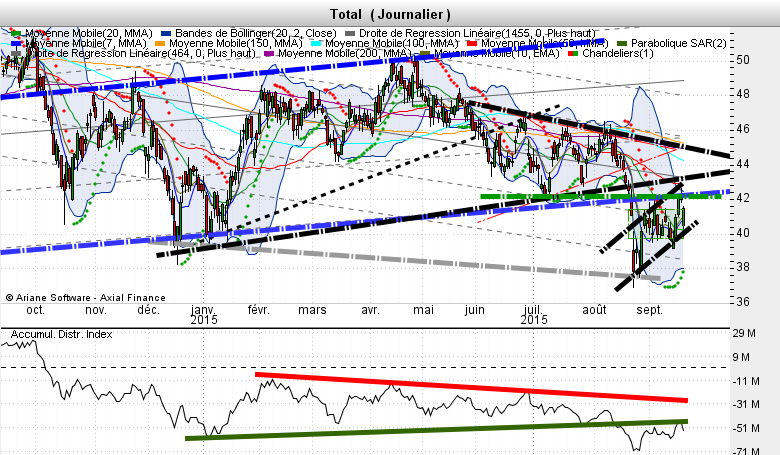Viewport: 780px width, 455px height.
Task: Click the green Moyenne Mobile(20, MMA) legend swatch
Action: [16, 34]
